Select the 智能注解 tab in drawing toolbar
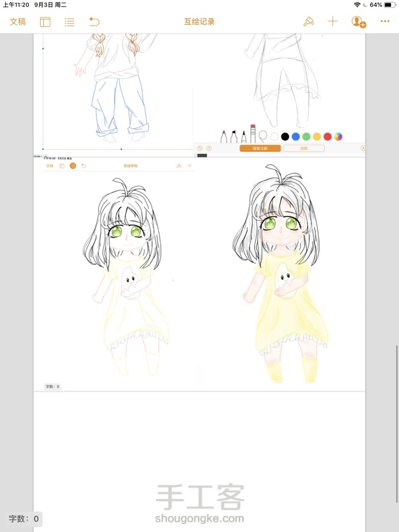 [260, 148]
